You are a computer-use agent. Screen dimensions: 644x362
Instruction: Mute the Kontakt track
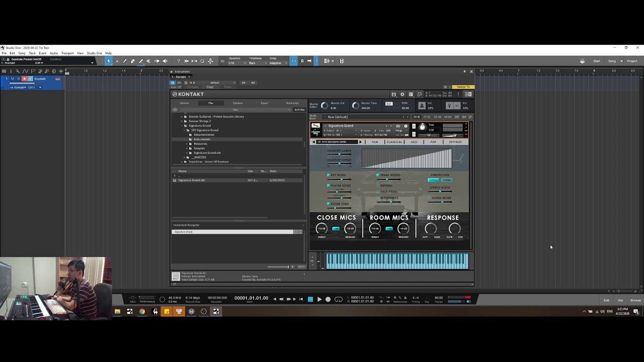pyautogui.click(x=13, y=79)
